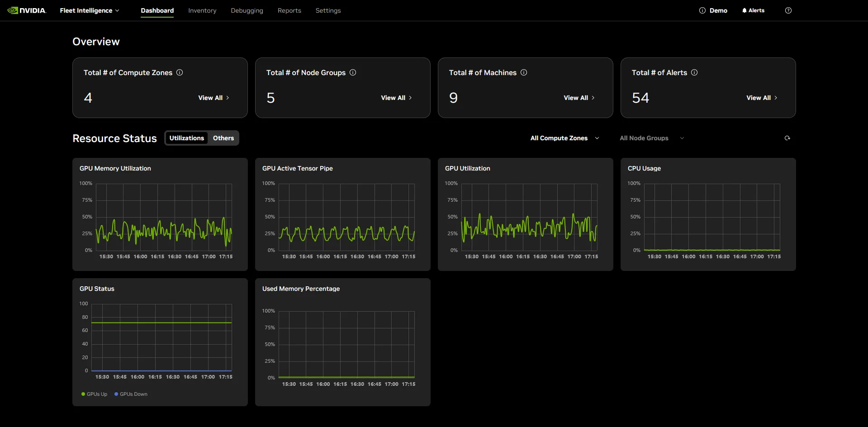Click the Overview heading
868x427 pixels.
[x=96, y=42]
